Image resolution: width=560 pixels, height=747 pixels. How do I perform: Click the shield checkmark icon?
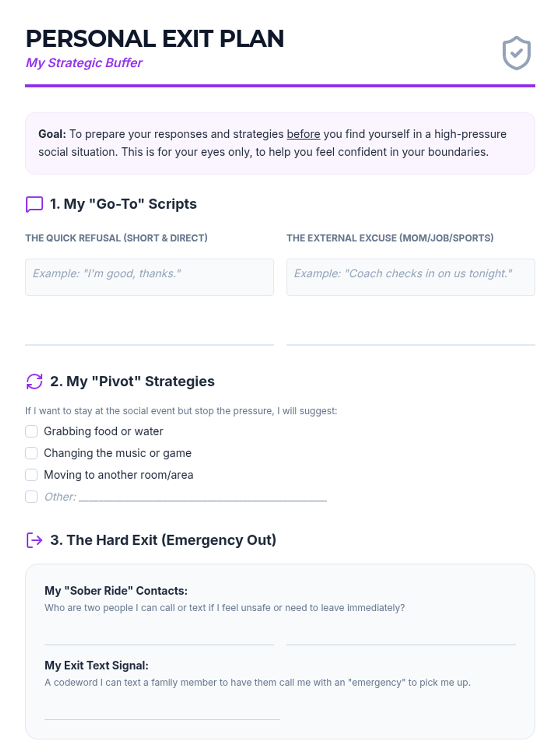click(x=516, y=53)
